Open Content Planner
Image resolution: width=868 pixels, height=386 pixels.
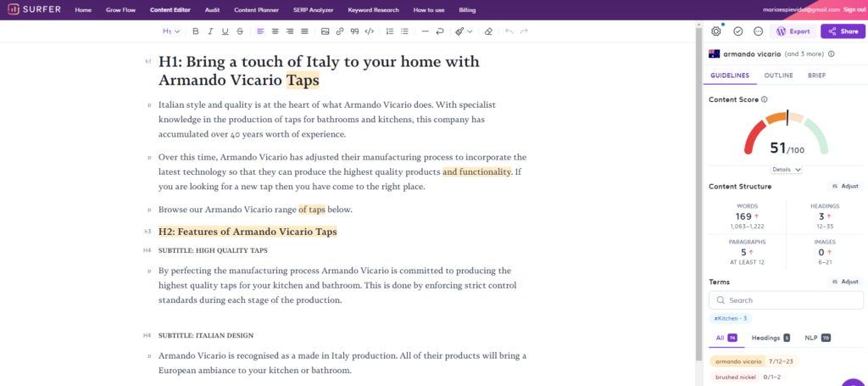[256, 10]
